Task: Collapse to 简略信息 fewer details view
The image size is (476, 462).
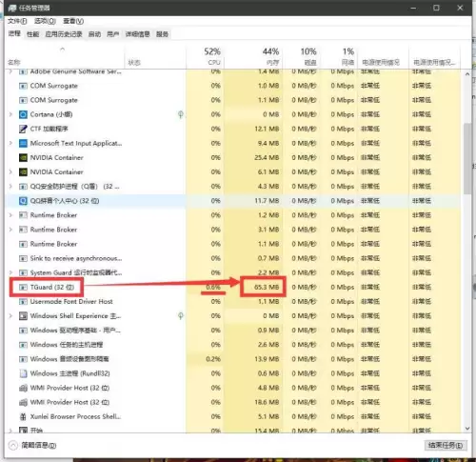Action: click(32, 446)
